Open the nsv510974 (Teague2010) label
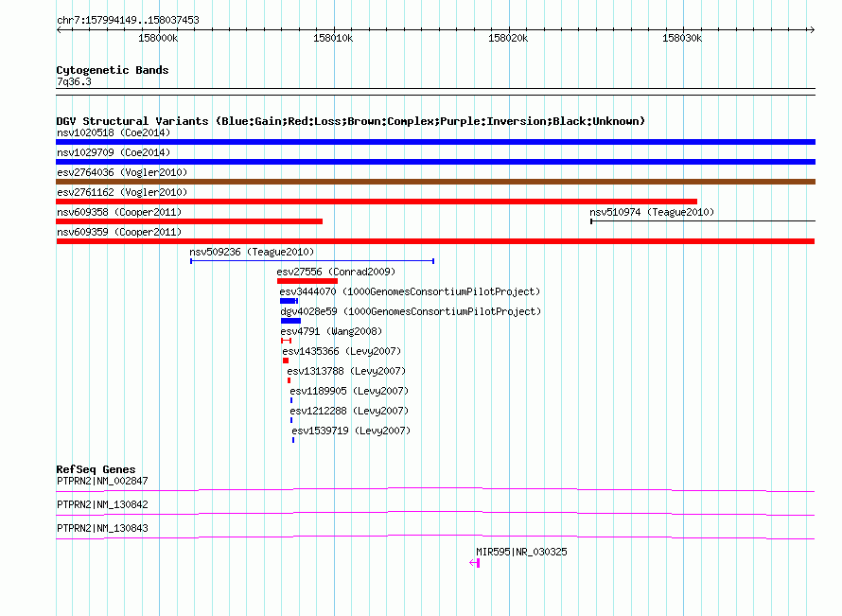 652,212
